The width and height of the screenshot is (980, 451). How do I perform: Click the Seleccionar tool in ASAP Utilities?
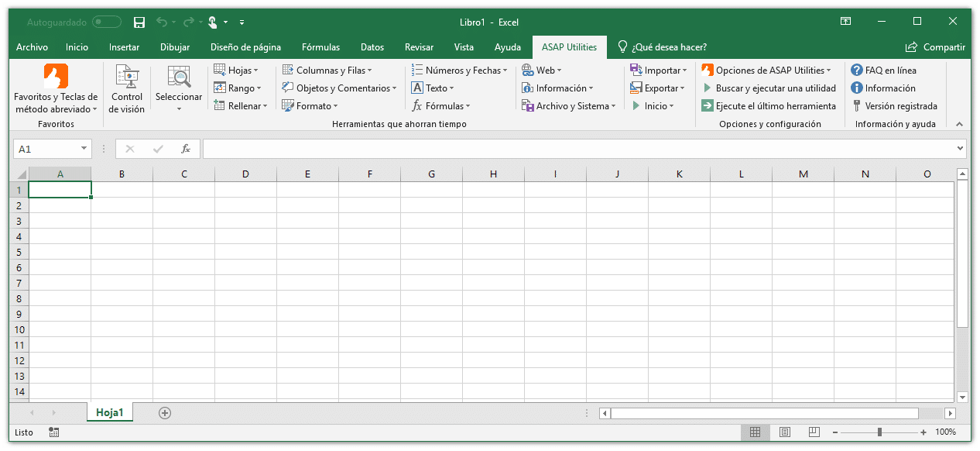tap(178, 88)
